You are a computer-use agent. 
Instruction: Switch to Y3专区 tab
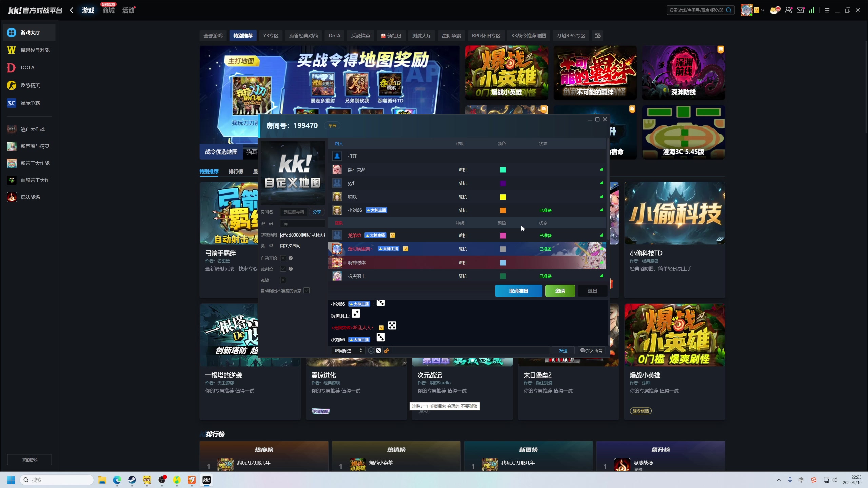pyautogui.click(x=271, y=36)
